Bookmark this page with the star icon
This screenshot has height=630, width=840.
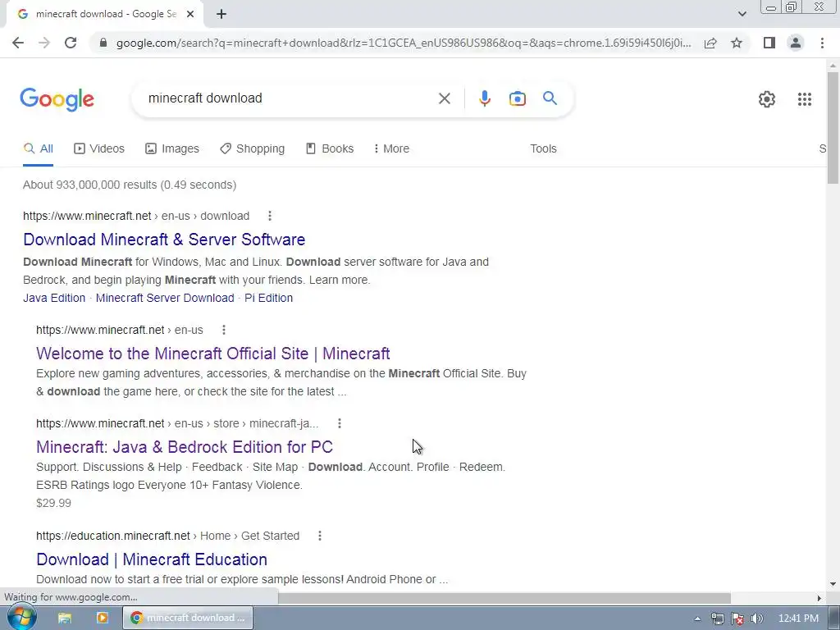coord(737,43)
